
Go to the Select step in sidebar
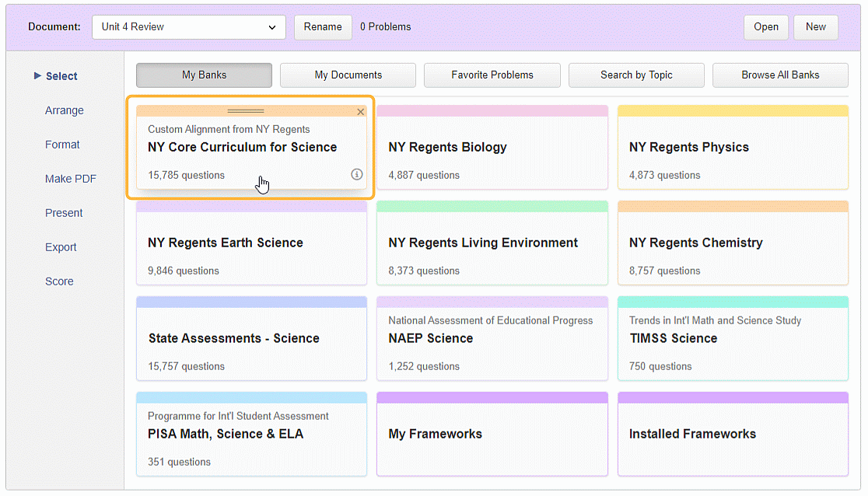[x=61, y=76]
